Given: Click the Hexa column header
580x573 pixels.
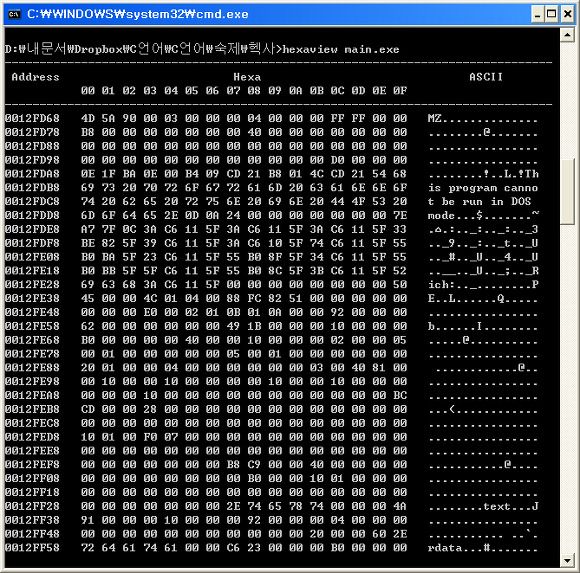Looking at the screenshot, I should [247, 77].
